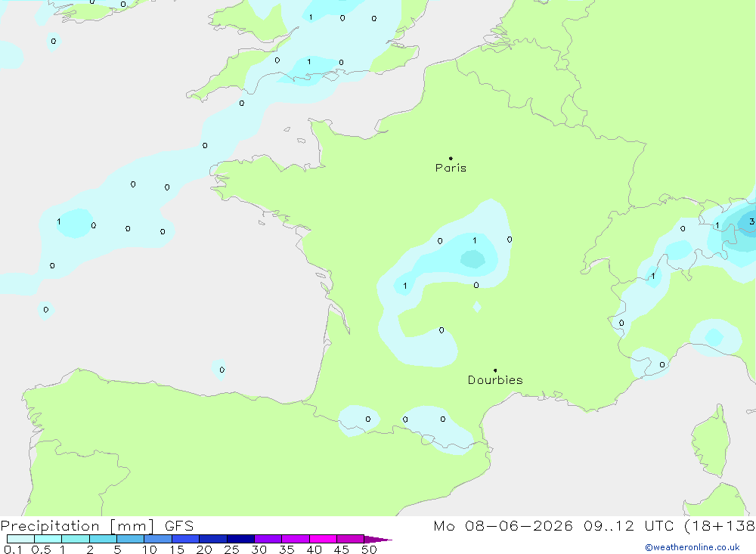
Task: Open the weatheronline.co.uk copyright link
Action: pos(692,547)
